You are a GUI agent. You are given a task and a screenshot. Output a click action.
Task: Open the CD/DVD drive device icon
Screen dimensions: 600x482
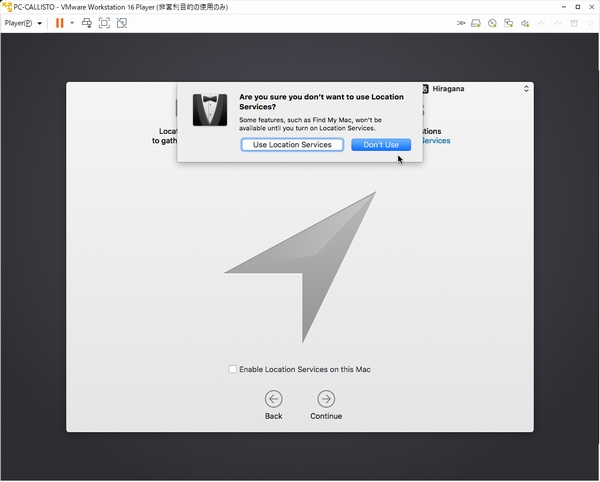(492, 23)
